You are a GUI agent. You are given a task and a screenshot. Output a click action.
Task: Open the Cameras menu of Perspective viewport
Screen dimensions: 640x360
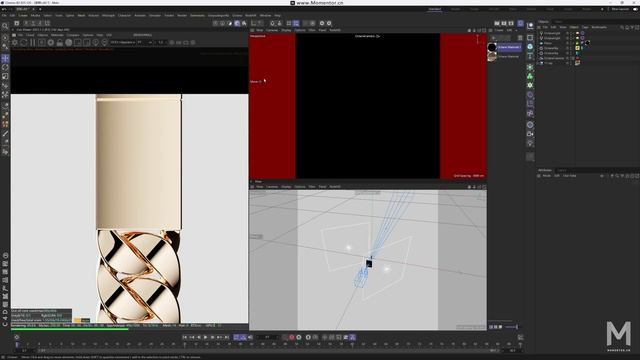pyautogui.click(x=272, y=30)
